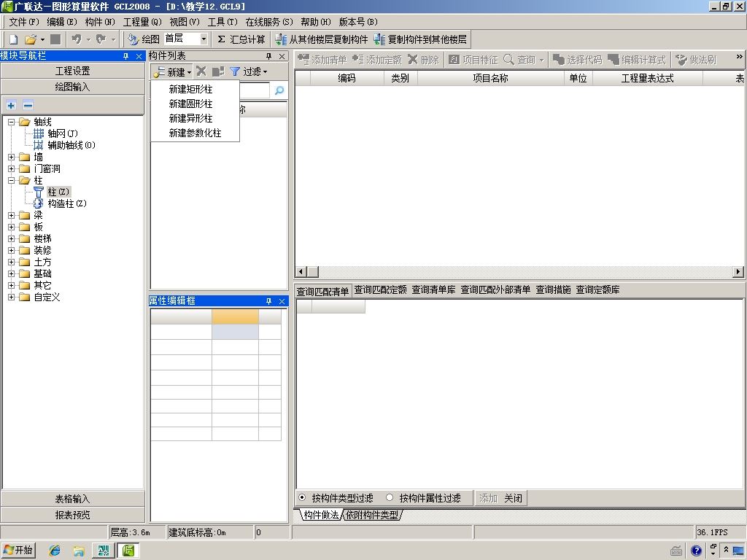This screenshot has width=747, height=560.
Task: Click the search magnifier icon in 构件列表
Action: 279,90
